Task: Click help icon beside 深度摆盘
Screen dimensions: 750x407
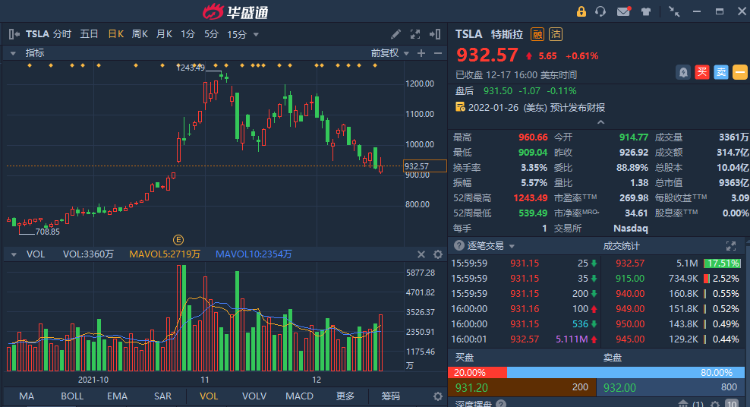Action: point(501,404)
